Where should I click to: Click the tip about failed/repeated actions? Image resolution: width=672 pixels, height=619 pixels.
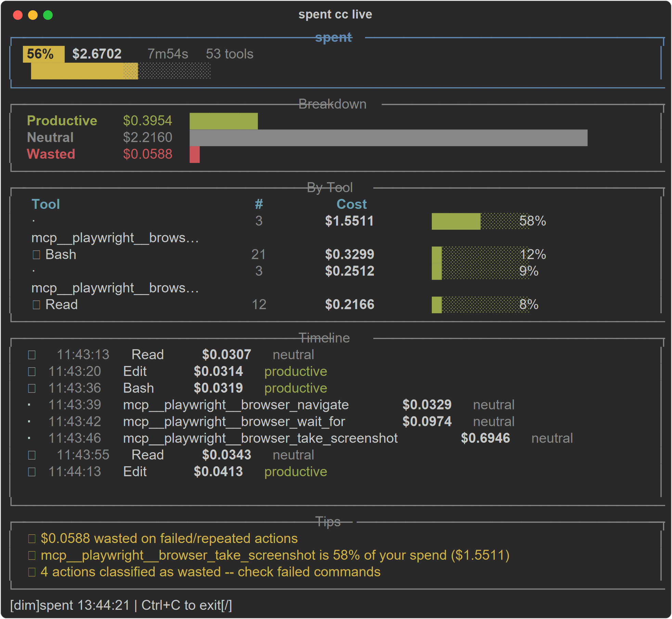169,539
